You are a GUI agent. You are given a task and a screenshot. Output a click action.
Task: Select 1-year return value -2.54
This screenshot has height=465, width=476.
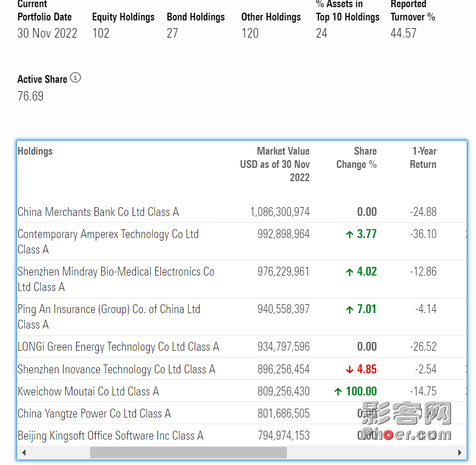[426, 369]
